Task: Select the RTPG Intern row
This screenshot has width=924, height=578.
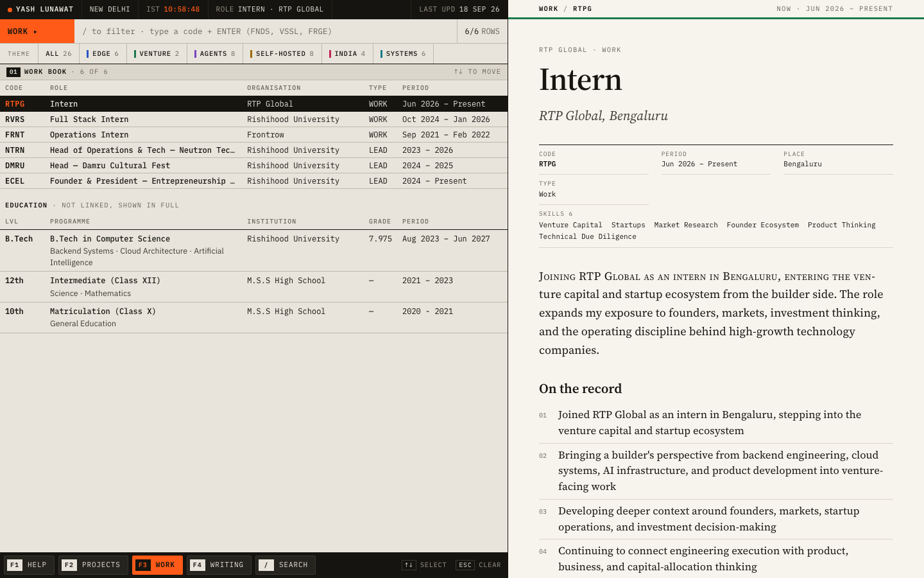Action: (x=253, y=104)
